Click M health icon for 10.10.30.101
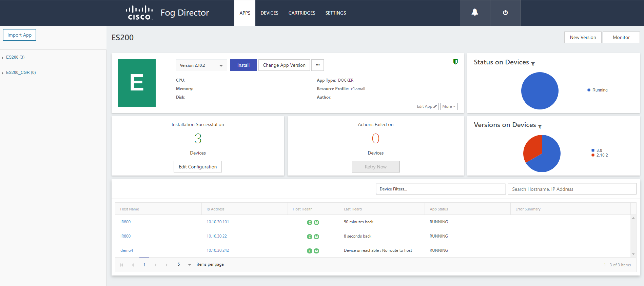 316,223
